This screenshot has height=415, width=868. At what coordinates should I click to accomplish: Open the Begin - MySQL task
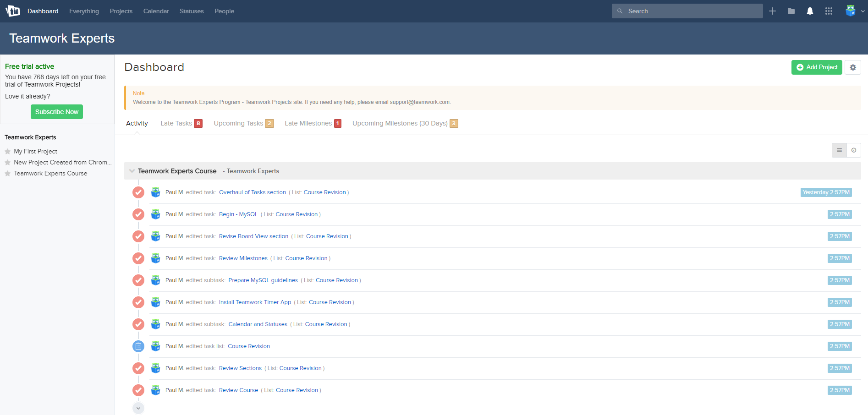238,214
